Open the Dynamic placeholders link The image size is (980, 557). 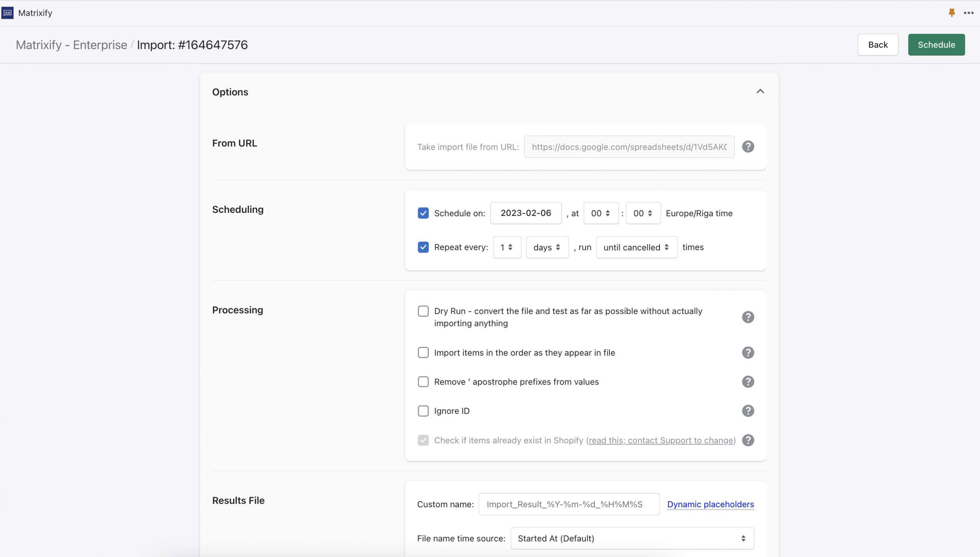tap(710, 504)
